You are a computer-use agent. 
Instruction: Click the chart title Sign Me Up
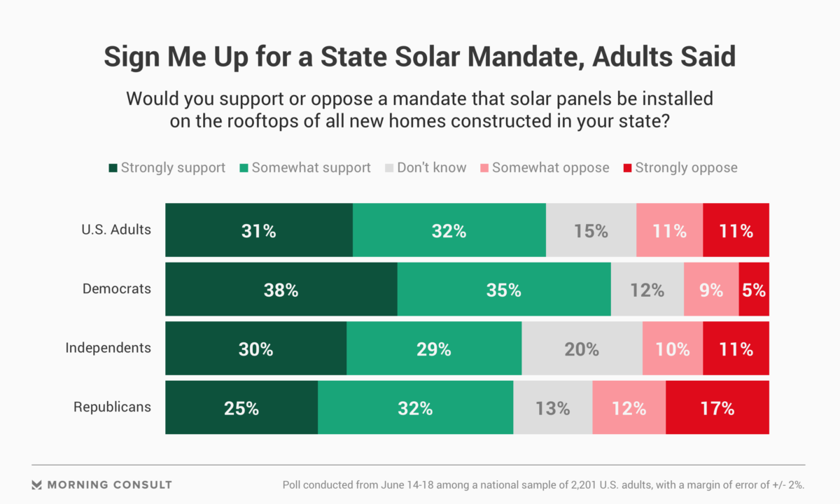coord(420,57)
